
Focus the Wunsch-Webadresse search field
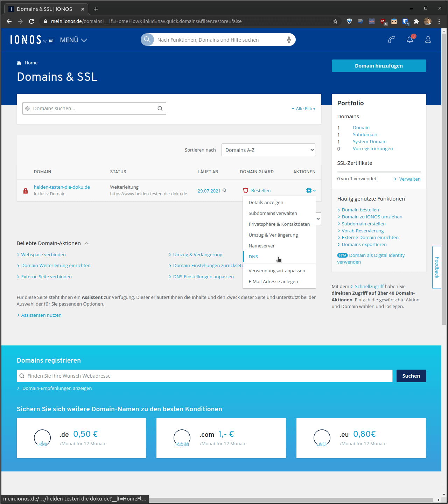pyautogui.click(x=205, y=376)
